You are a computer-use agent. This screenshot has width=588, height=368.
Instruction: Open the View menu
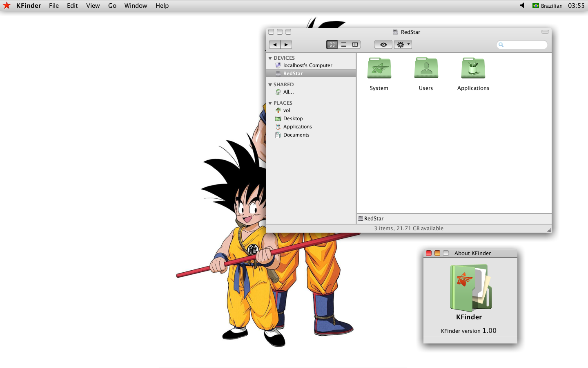pos(93,6)
